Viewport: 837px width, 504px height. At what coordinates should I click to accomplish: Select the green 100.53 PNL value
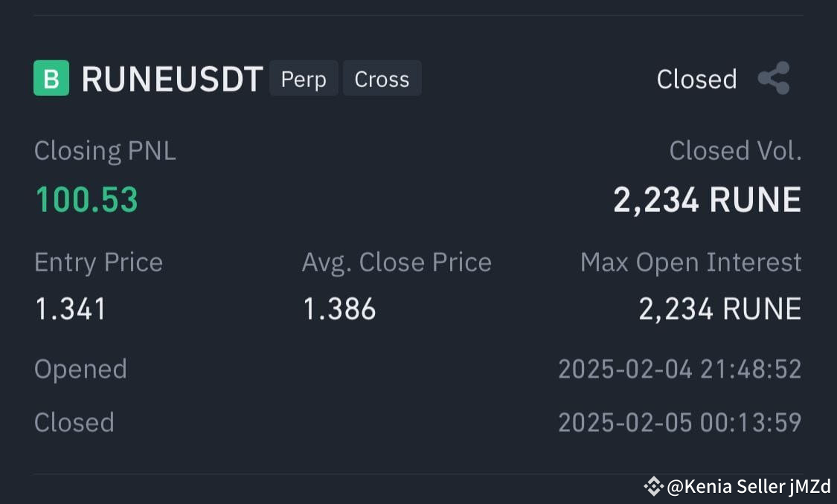click(x=86, y=198)
